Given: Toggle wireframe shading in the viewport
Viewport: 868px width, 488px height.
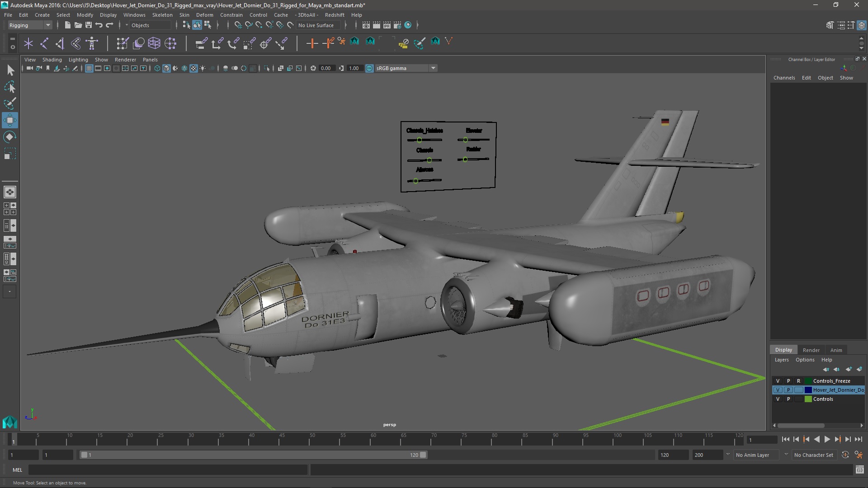Looking at the screenshot, I should pyautogui.click(x=157, y=68).
